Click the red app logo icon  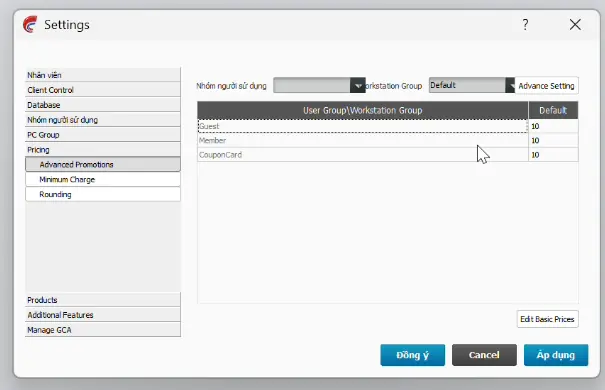[30, 24]
